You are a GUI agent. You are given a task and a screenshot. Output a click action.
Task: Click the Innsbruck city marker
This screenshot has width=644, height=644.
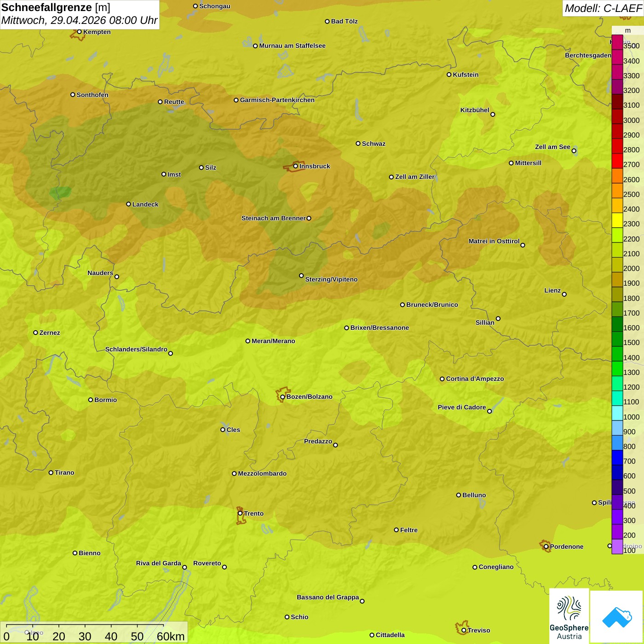pyautogui.click(x=296, y=166)
